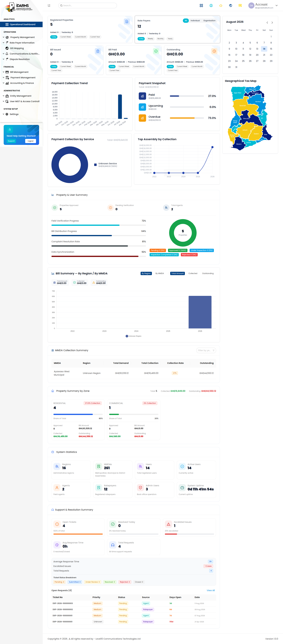Show Outstanding tab in Bill Summary
This screenshot has height=644, width=283.
pyautogui.click(x=208, y=273)
